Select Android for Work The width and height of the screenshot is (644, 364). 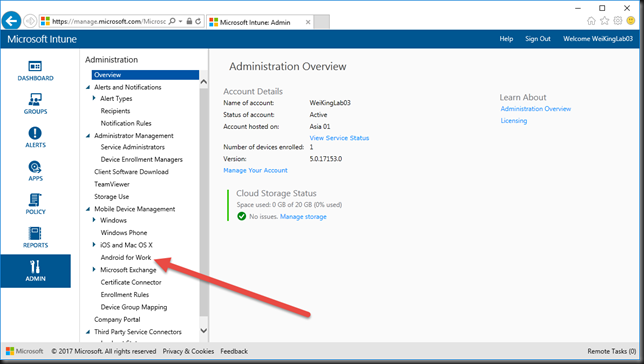pyautogui.click(x=126, y=258)
